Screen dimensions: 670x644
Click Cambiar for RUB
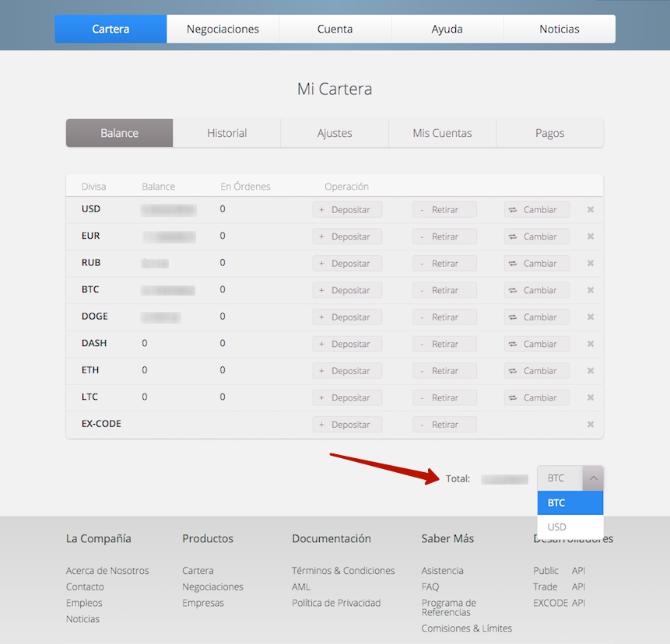point(537,264)
